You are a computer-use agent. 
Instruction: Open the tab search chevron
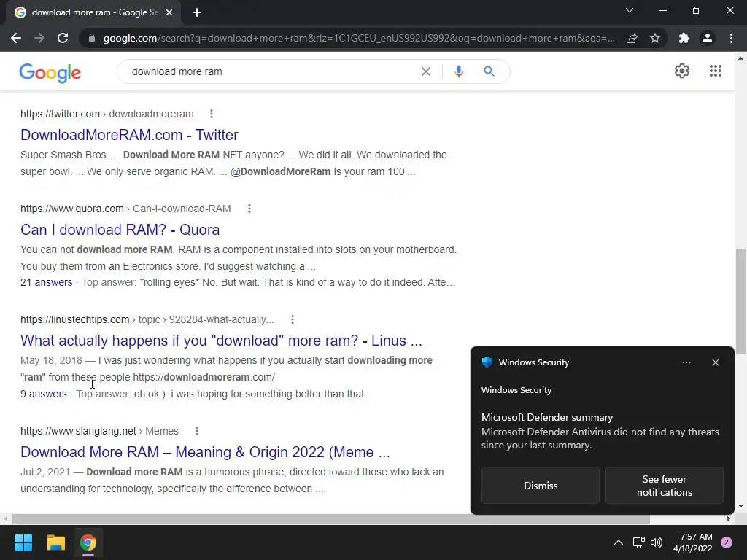coord(630,10)
